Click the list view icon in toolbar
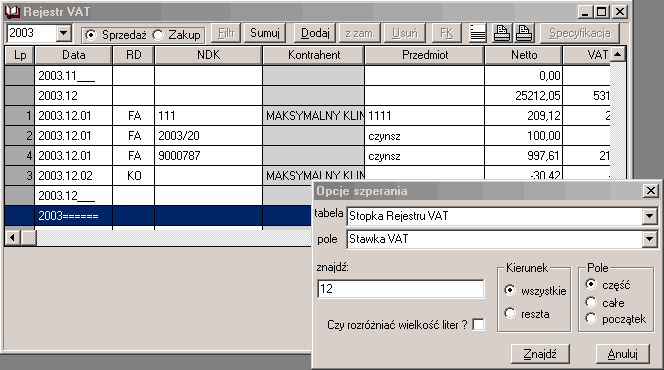This screenshot has height=370, width=664. coord(478,33)
